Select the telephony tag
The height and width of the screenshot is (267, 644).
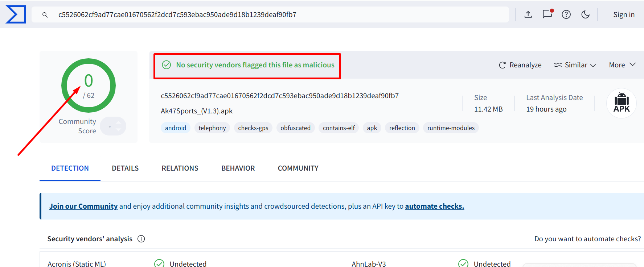click(212, 128)
